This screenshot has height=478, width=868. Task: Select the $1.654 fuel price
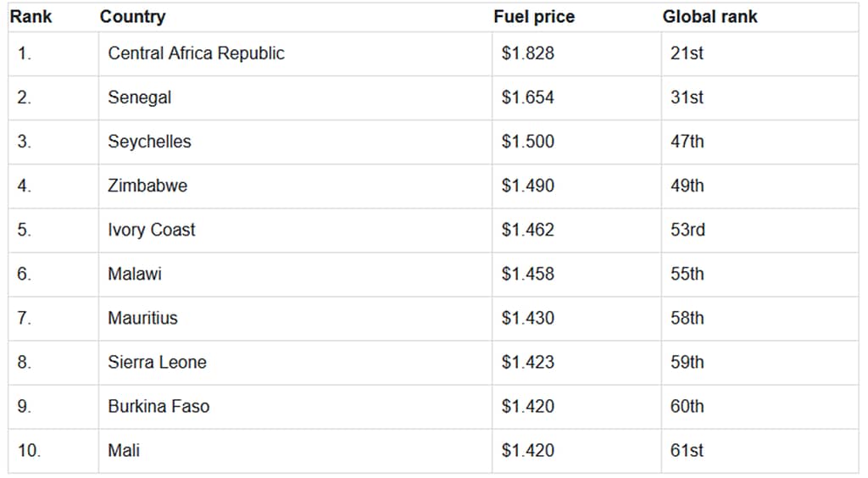coord(527,97)
